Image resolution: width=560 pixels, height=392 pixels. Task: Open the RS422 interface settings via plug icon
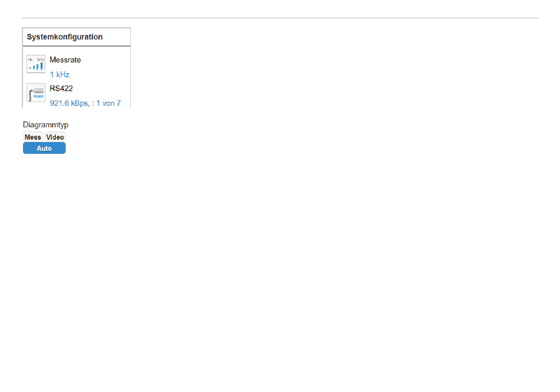coord(36,93)
